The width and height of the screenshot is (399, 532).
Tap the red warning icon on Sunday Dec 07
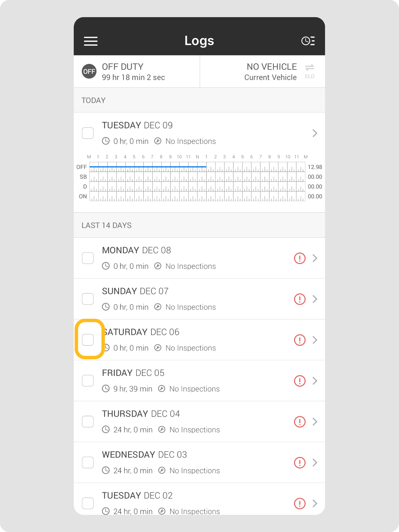tap(300, 299)
